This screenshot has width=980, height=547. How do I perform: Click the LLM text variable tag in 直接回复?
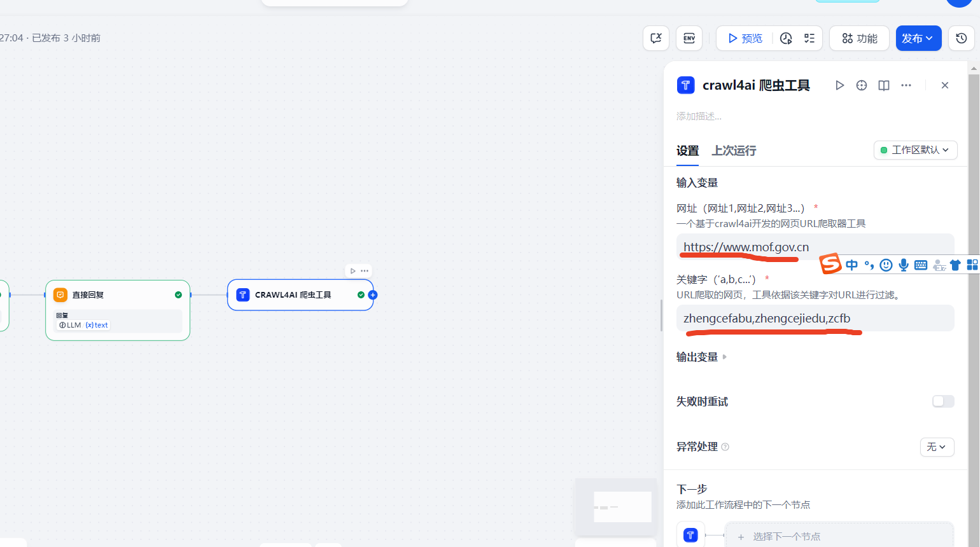(83, 325)
